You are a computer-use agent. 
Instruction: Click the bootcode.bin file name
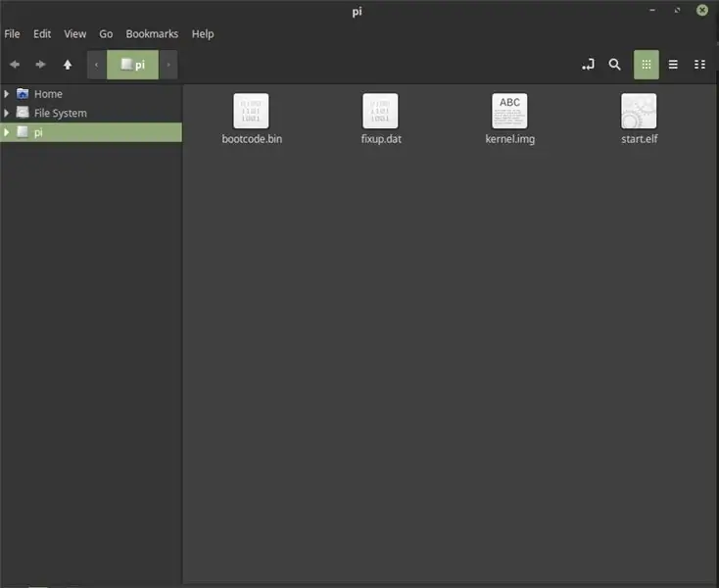252,139
